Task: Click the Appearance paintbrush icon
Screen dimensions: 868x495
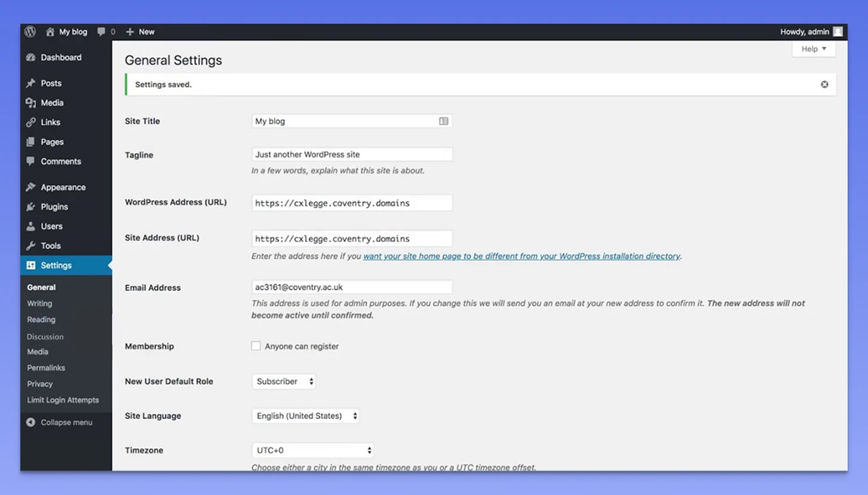Action: [31, 188]
